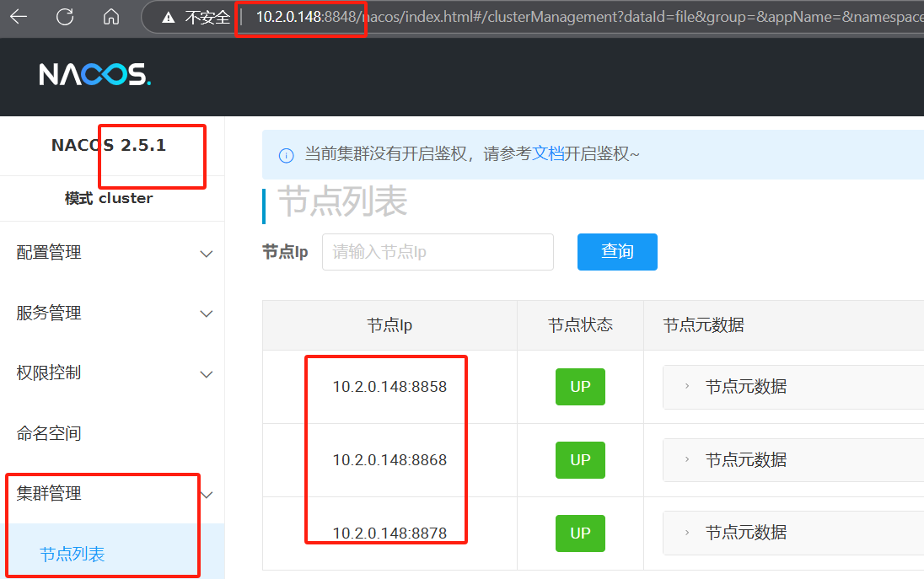The image size is (924, 579).
Task: Click the UP status for 10.2.0.148:8868
Action: [x=580, y=459]
